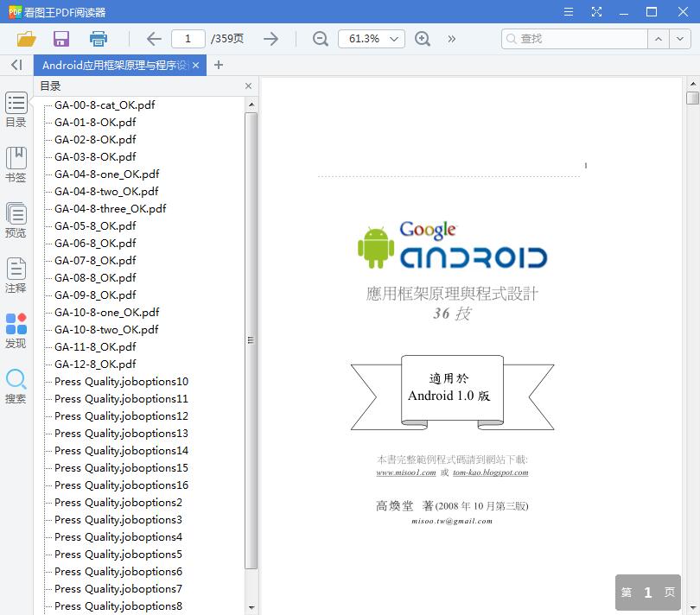Select GA-05-8_OK.pdf in the contents list
The width and height of the screenshot is (700, 615).
coord(95,225)
